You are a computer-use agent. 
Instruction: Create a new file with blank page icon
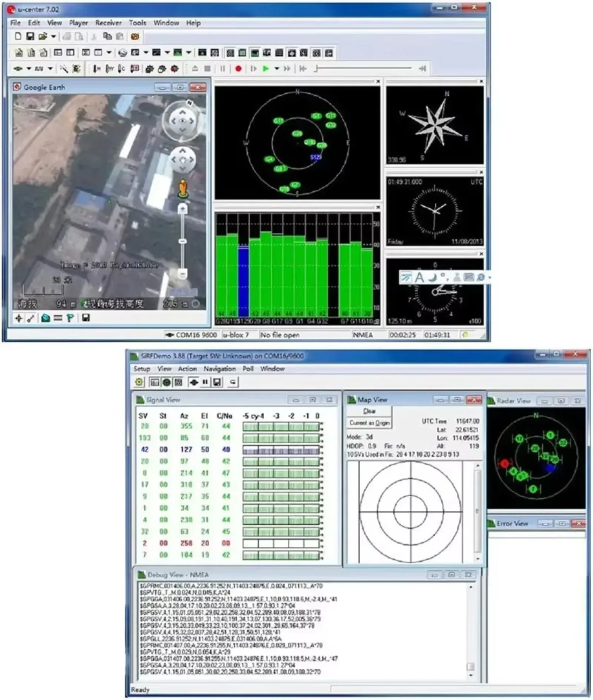click(18, 36)
